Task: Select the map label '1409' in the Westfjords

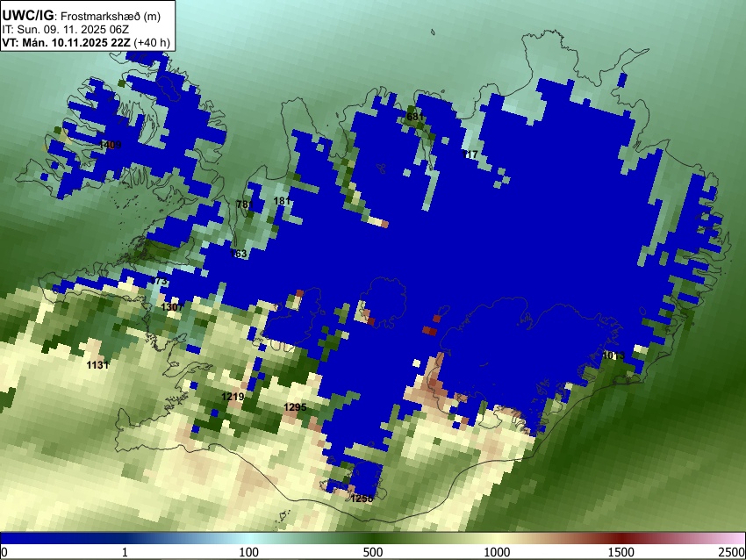Action: pyautogui.click(x=111, y=145)
